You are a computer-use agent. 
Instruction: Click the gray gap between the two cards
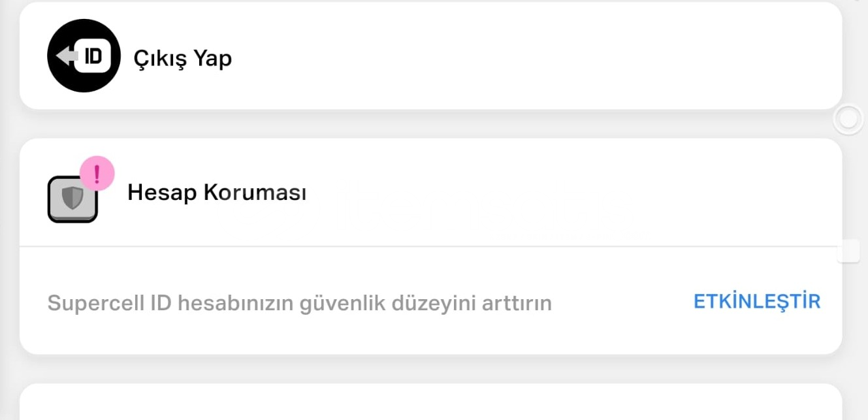pyautogui.click(x=430, y=124)
